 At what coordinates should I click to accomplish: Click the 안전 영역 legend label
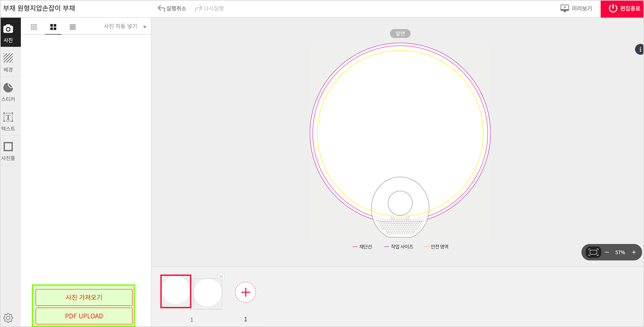(439, 247)
